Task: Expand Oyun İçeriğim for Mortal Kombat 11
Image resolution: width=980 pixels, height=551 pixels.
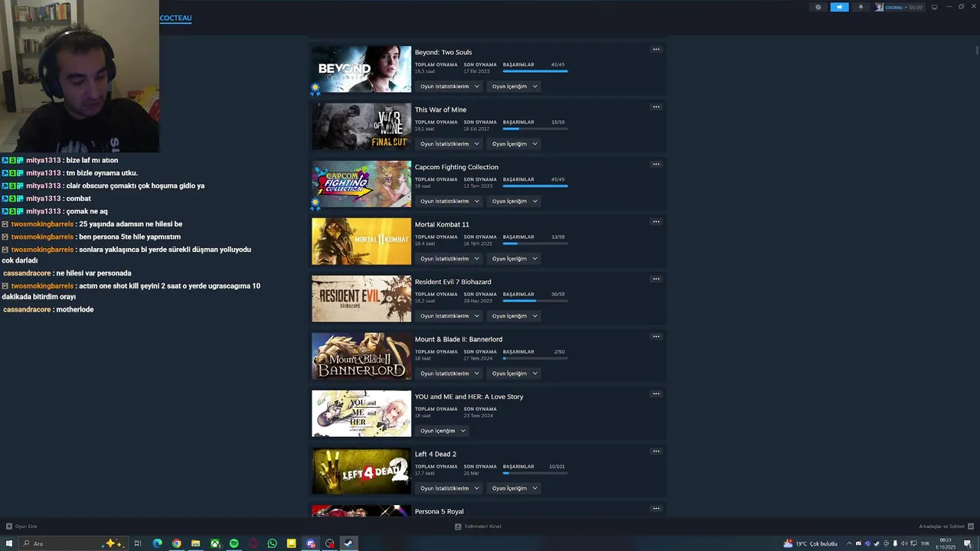Action: tap(514, 259)
